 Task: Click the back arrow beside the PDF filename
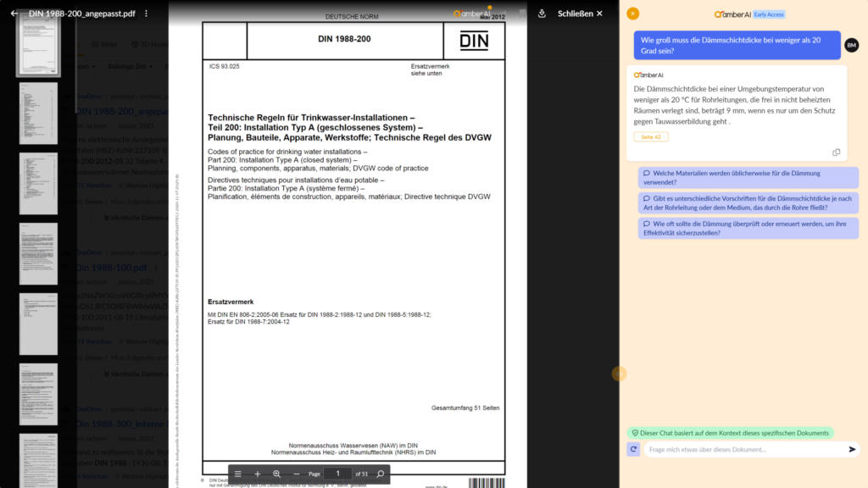[14, 14]
